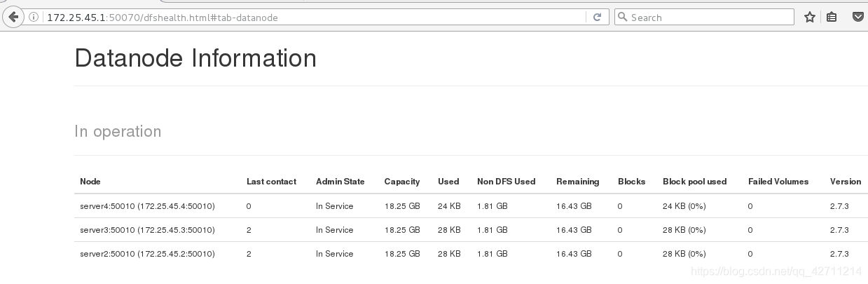Click the Admin State column header
The height and width of the screenshot is (284, 868).
340,182
